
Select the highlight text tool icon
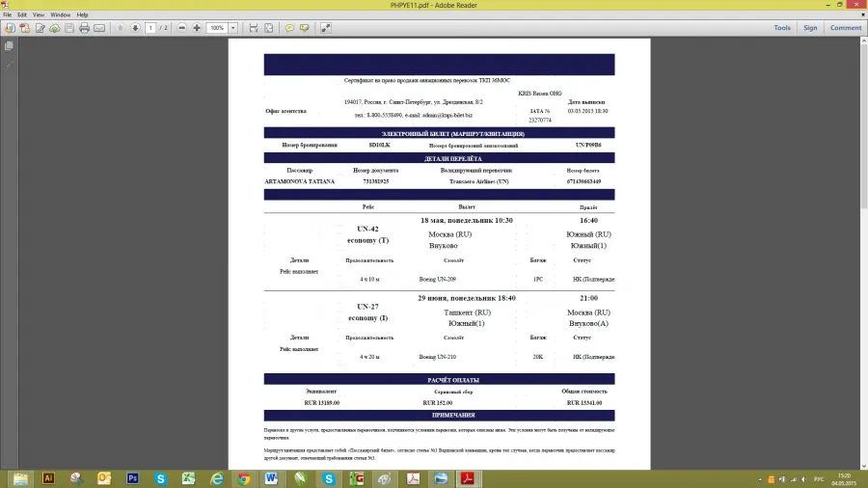click(305, 28)
